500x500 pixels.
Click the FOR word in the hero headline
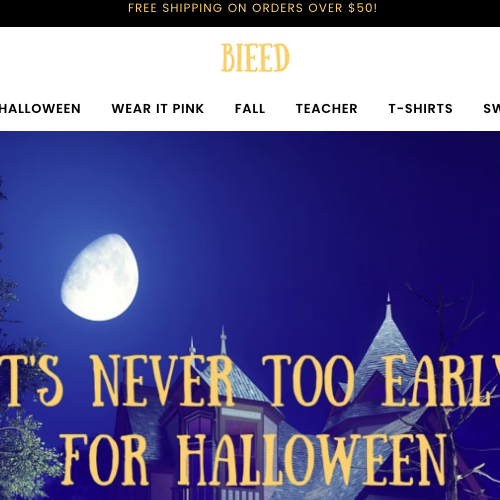point(105,460)
